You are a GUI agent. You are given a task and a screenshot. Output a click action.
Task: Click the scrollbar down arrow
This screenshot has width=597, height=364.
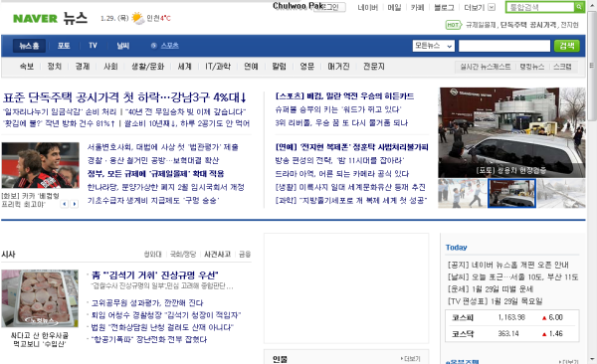(592, 359)
